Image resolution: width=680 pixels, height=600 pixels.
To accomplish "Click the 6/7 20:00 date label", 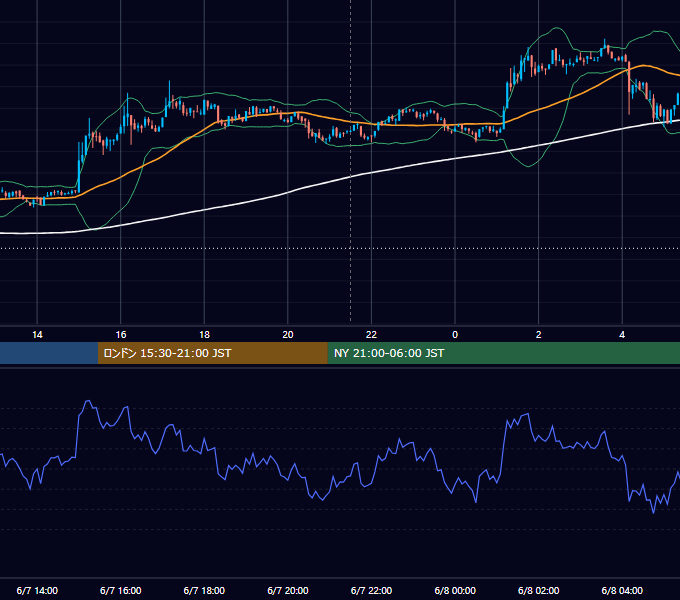I will [x=288, y=590].
